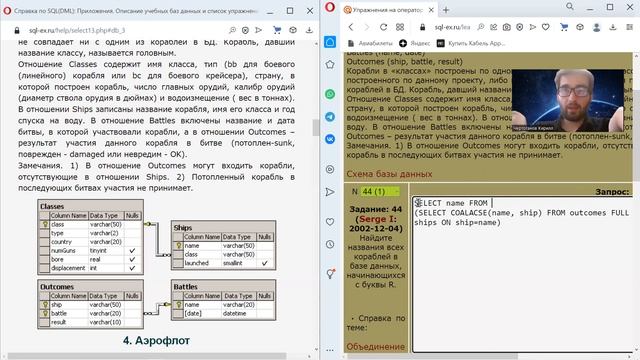Open downloads in the right window

point(613,27)
